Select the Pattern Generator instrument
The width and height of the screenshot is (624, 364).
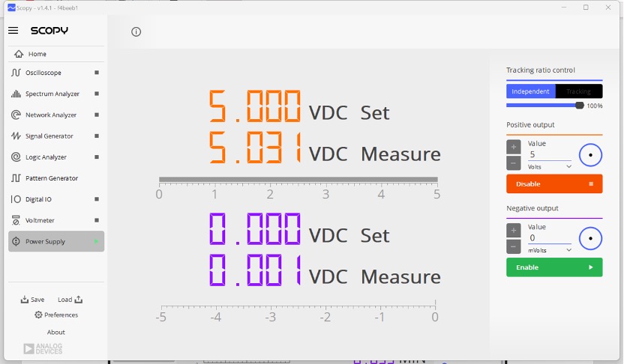click(x=56, y=178)
